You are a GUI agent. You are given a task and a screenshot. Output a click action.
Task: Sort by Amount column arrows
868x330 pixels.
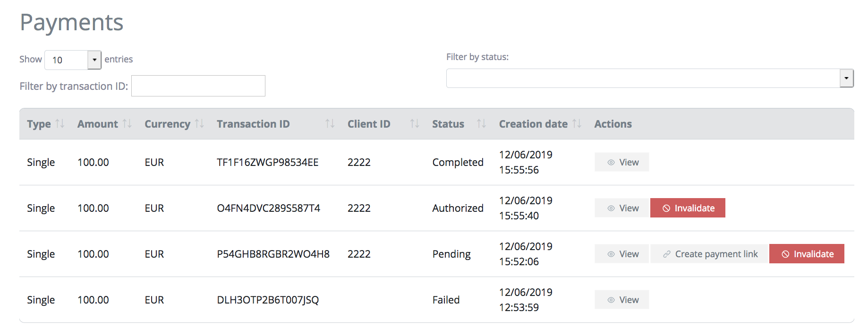pyautogui.click(x=127, y=123)
